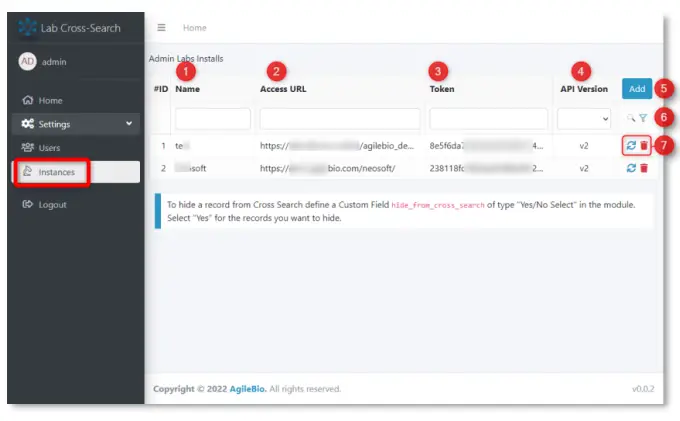Viewport: 680px width, 421px height.
Task: Click the Logout arrow icon
Action: pyautogui.click(x=28, y=204)
